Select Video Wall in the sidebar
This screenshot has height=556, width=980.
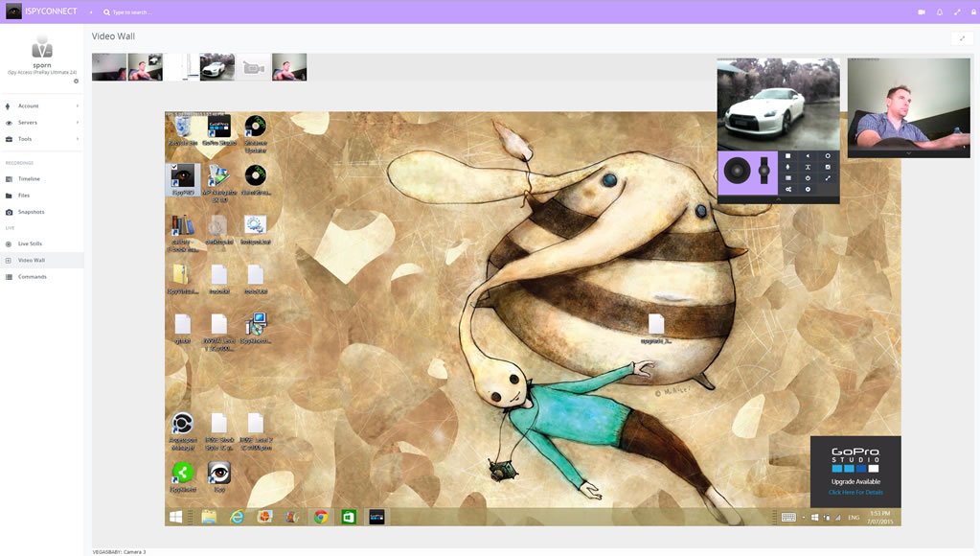(x=42, y=260)
